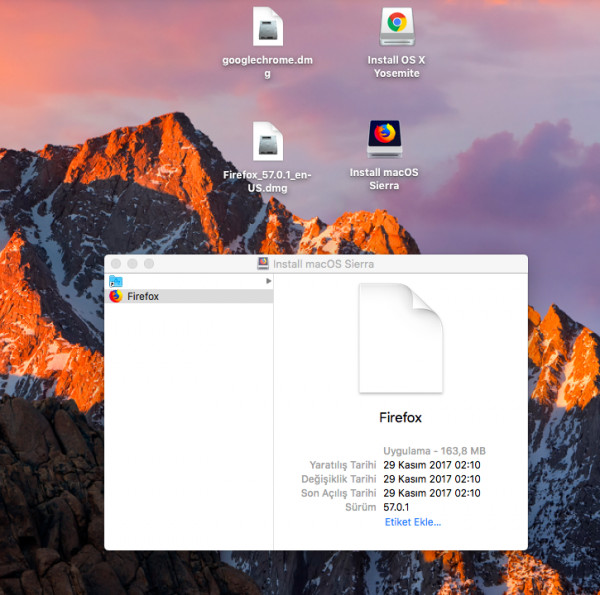This screenshot has height=595, width=600.
Task: Select the googlechrome.dmg file icon
Action: (268, 26)
